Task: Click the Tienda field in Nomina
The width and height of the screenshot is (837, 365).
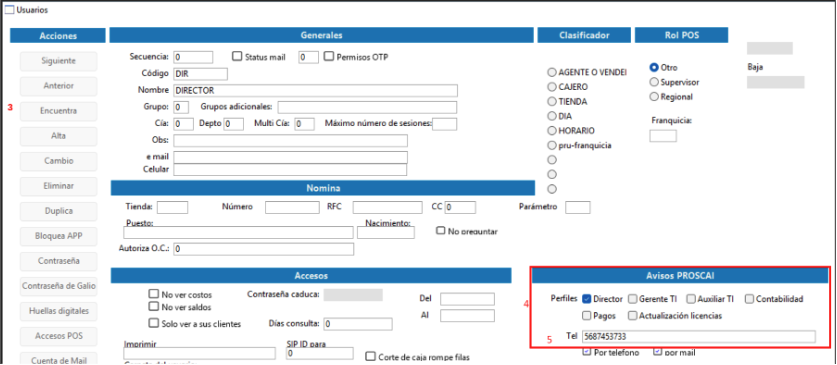Action: coord(172,207)
